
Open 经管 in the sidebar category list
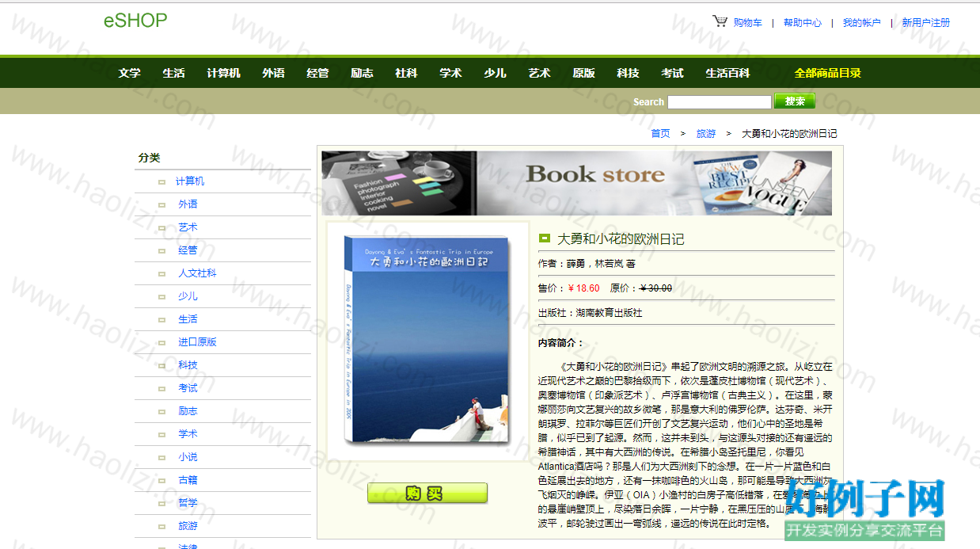coord(188,250)
